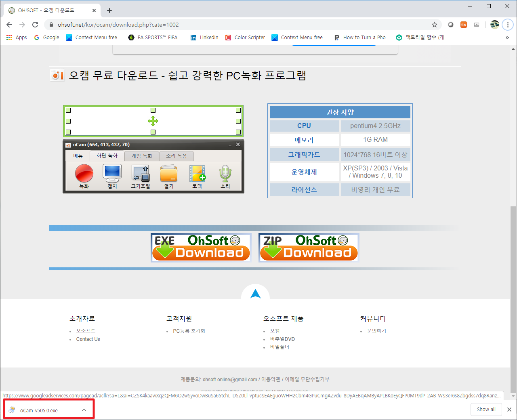Image resolution: width=517 pixels, height=420 pixels.
Task: Go back to the previous page
Action: (9, 25)
